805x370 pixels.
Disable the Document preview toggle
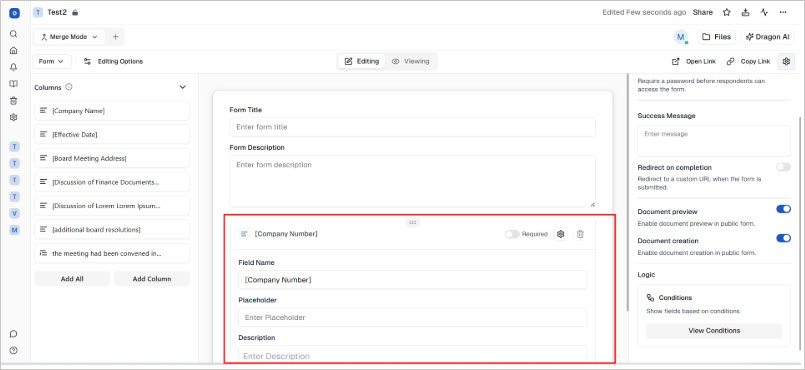click(783, 209)
